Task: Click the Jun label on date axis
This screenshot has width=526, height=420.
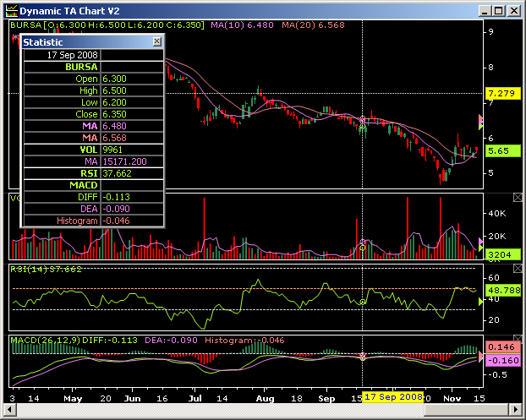Action: coord(132,399)
